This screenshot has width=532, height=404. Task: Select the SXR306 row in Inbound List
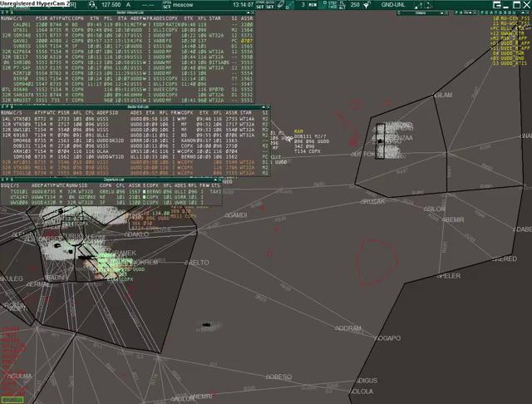click(x=127, y=62)
